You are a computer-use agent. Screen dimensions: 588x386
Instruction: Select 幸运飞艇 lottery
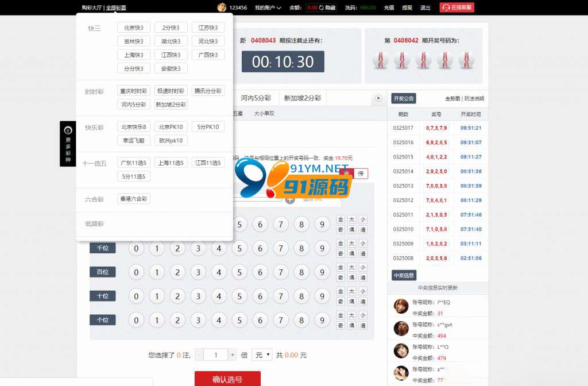133,140
